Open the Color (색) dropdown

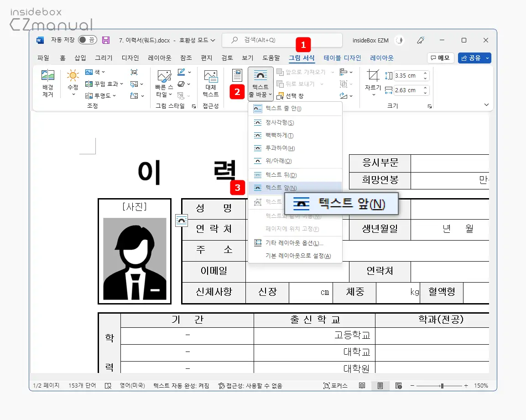[x=95, y=72]
